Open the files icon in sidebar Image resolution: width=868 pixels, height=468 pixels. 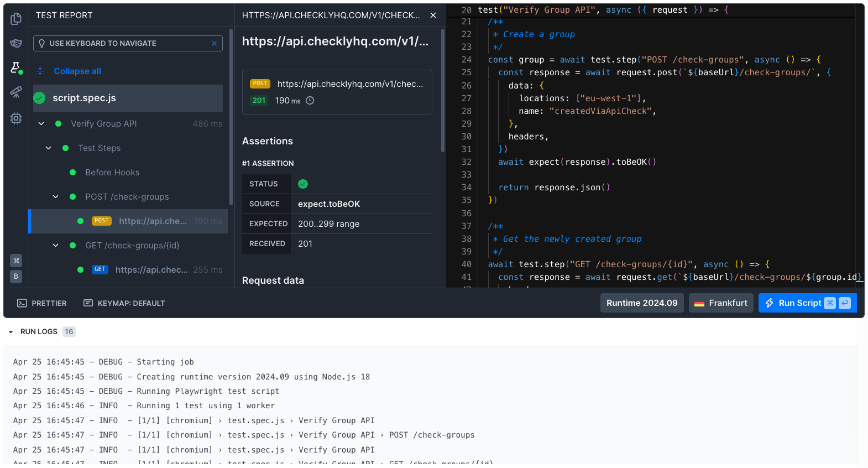[16, 19]
